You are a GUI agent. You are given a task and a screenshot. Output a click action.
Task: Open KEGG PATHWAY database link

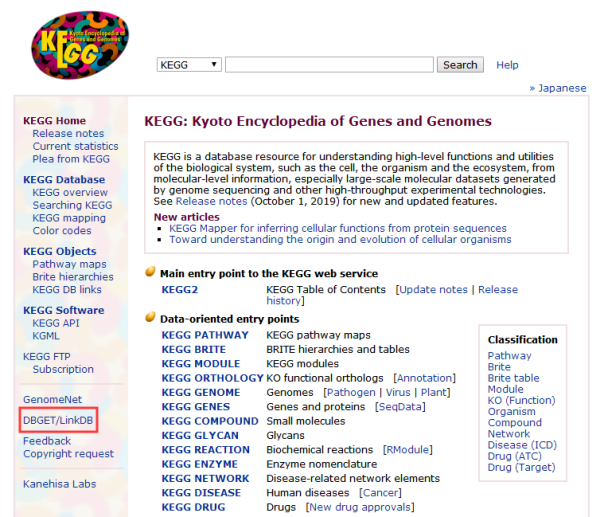(x=205, y=335)
